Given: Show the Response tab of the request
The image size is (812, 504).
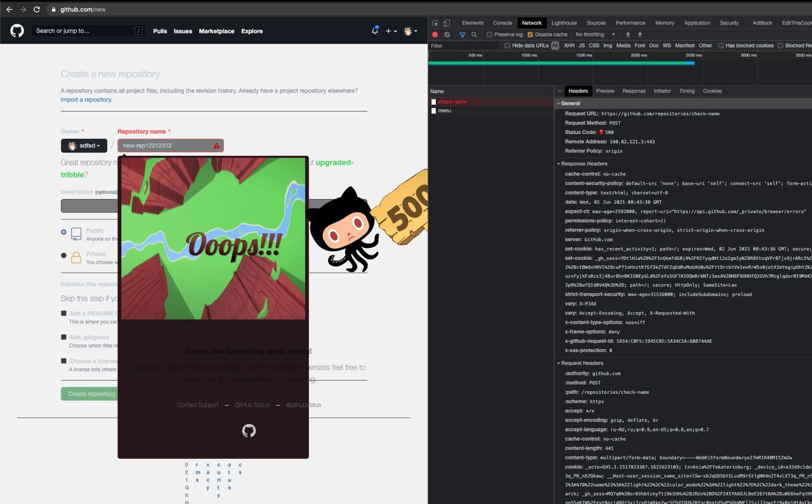Looking at the screenshot, I should point(634,91).
